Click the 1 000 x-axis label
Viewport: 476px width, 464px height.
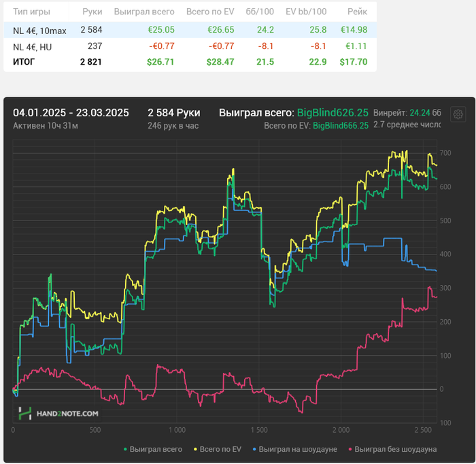[x=177, y=430]
